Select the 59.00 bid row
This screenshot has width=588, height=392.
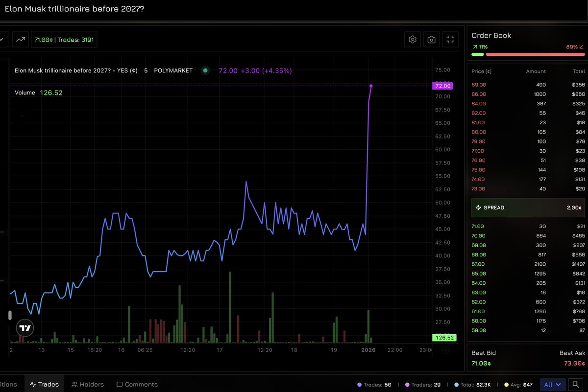528,330
